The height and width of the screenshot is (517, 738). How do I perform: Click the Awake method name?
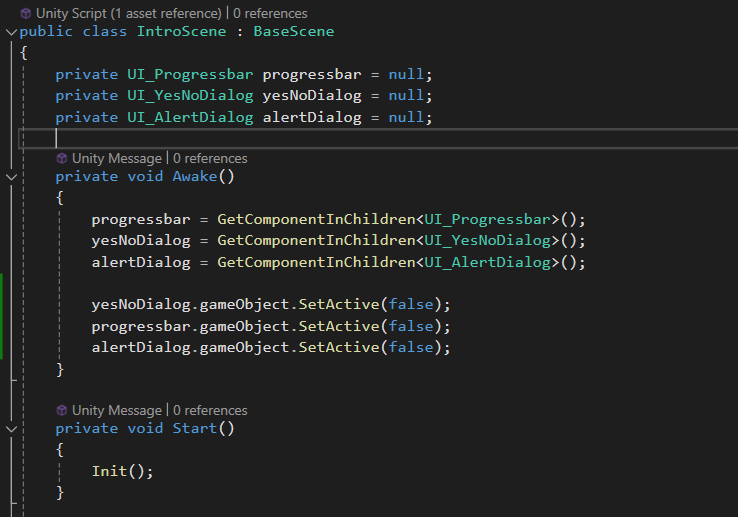click(195, 177)
